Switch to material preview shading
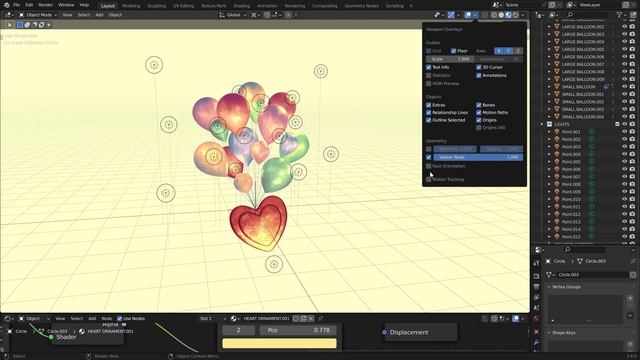This screenshot has width=640, height=360. (x=509, y=15)
